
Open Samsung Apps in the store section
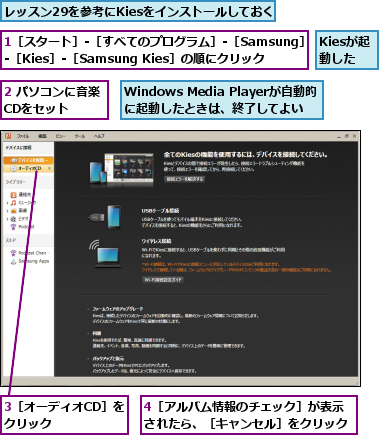tap(34, 261)
